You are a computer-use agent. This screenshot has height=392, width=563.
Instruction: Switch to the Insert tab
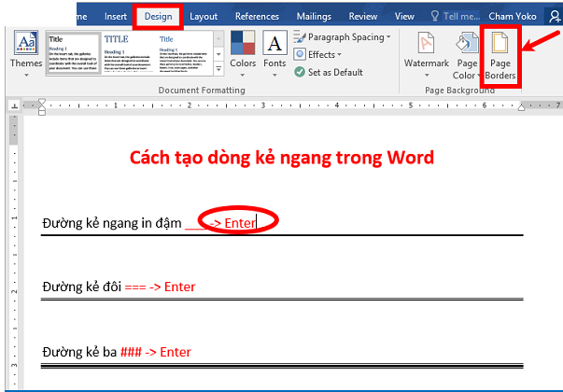point(116,16)
